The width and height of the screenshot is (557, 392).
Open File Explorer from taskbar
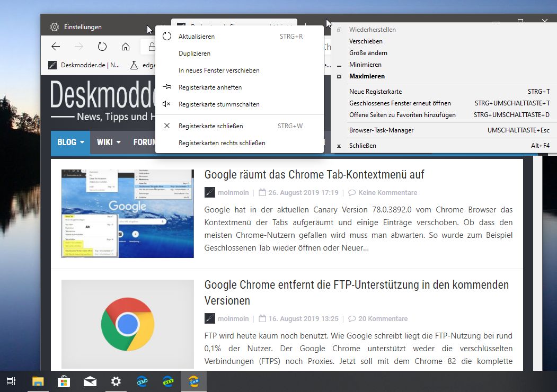coord(38,382)
